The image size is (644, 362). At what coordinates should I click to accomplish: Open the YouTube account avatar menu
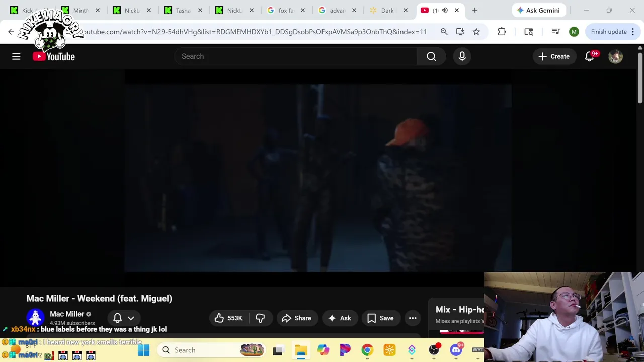click(615, 56)
